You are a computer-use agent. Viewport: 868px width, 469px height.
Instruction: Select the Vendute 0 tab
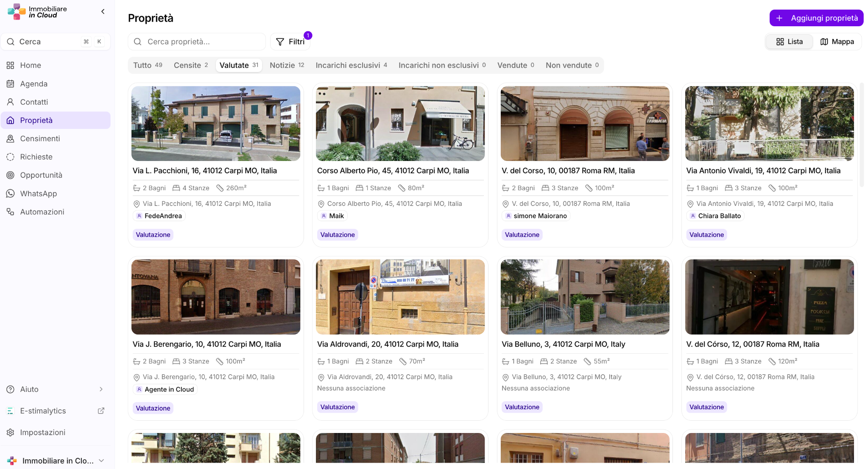click(516, 65)
